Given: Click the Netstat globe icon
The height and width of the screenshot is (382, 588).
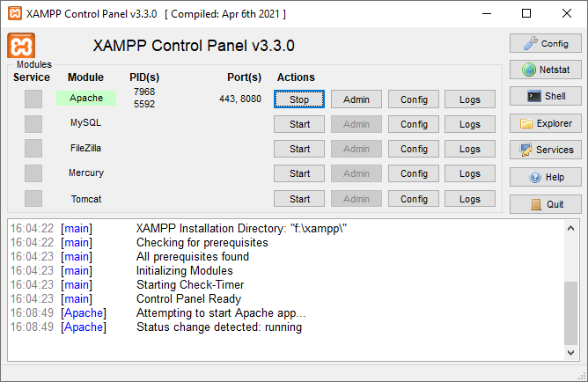Looking at the screenshot, I should (x=529, y=70).
